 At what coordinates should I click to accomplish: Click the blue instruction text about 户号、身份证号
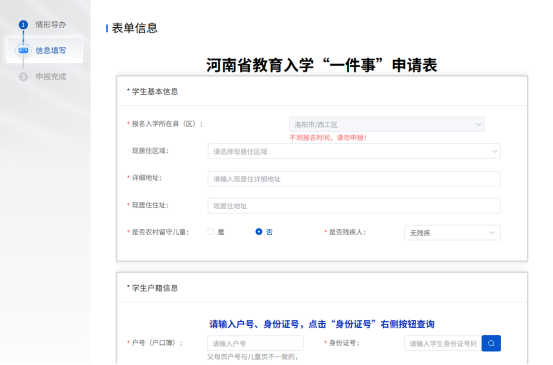(x=322, y=324)
